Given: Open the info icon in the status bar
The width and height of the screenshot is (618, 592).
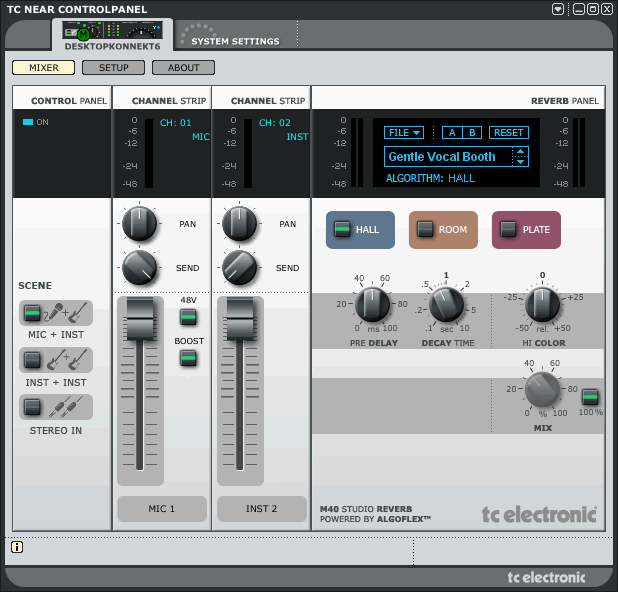Looking at the screenshot, I should pos(17,547).
